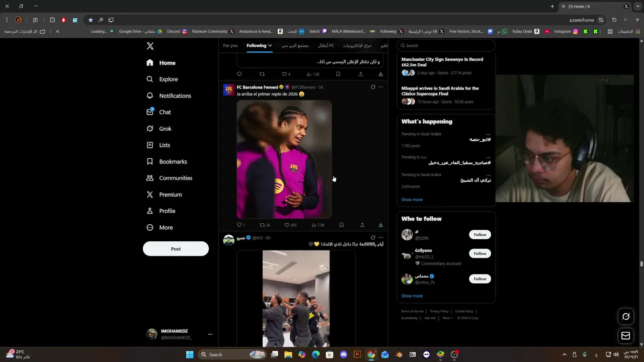Open the Terms of Service link
644x362 pixels.
[412, 311]
